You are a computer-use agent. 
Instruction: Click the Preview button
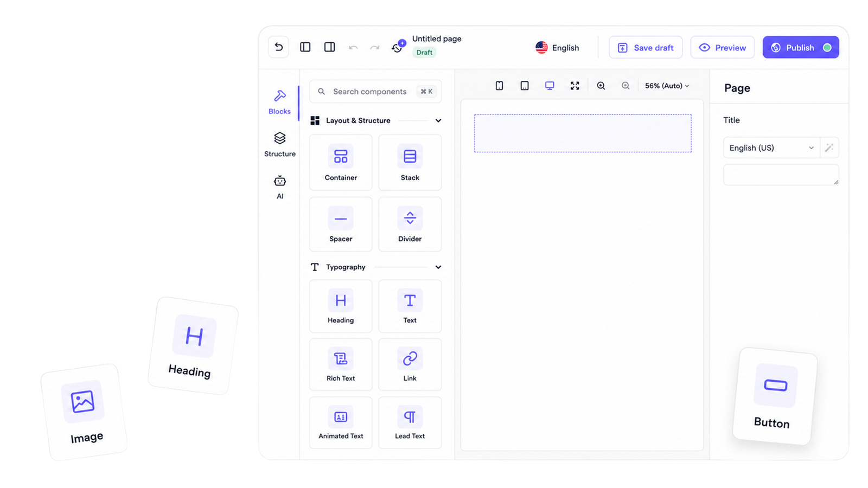(x=723, y=48)
